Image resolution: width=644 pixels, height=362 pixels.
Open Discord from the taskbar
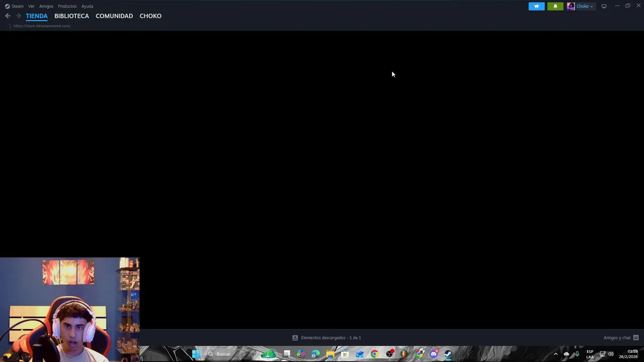point(434,354)
